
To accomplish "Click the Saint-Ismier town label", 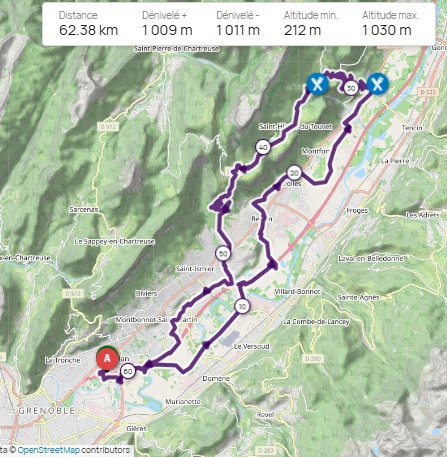I will pos(195,268).
